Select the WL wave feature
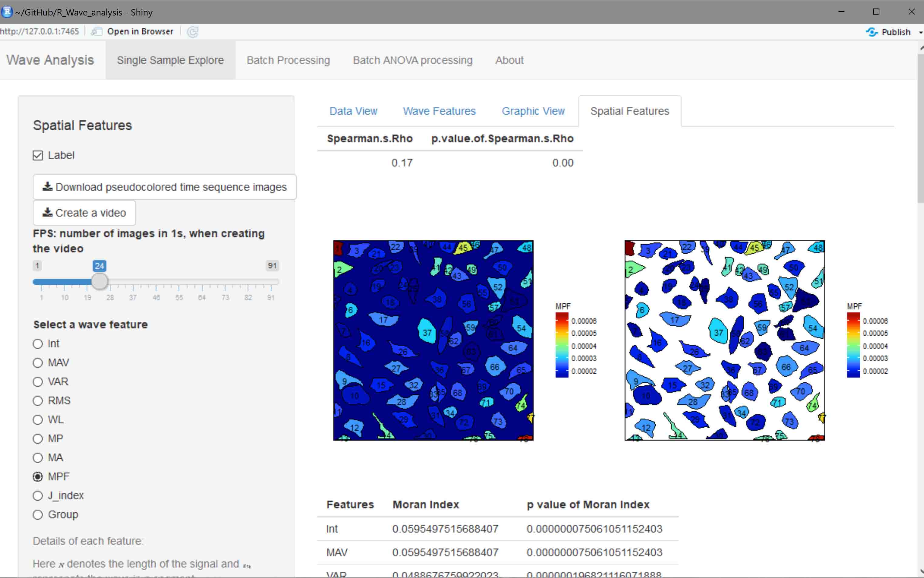The height and width of the screenshot is (578, 924). (x=37, y=420)
